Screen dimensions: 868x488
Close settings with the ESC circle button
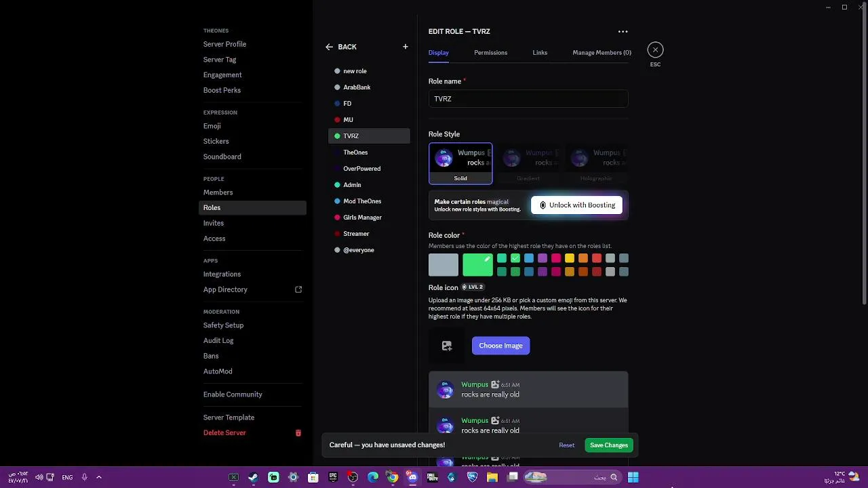click(x=655, y=49)
